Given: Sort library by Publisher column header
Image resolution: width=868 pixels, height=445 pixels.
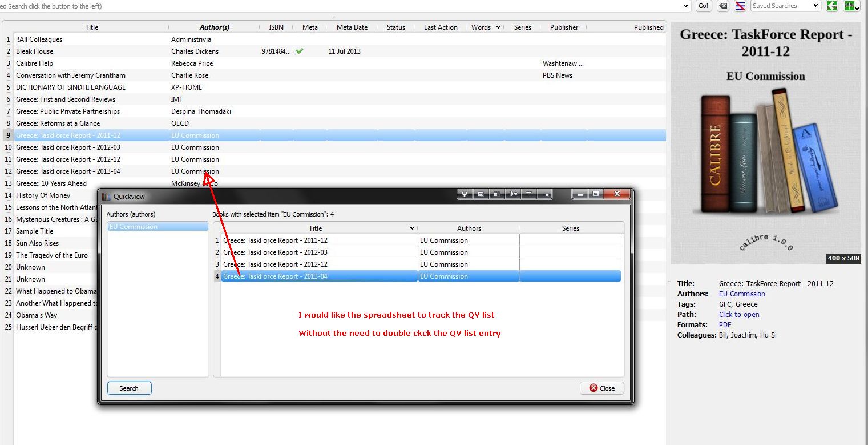Looking at the screenshot, I should [564, 27].
